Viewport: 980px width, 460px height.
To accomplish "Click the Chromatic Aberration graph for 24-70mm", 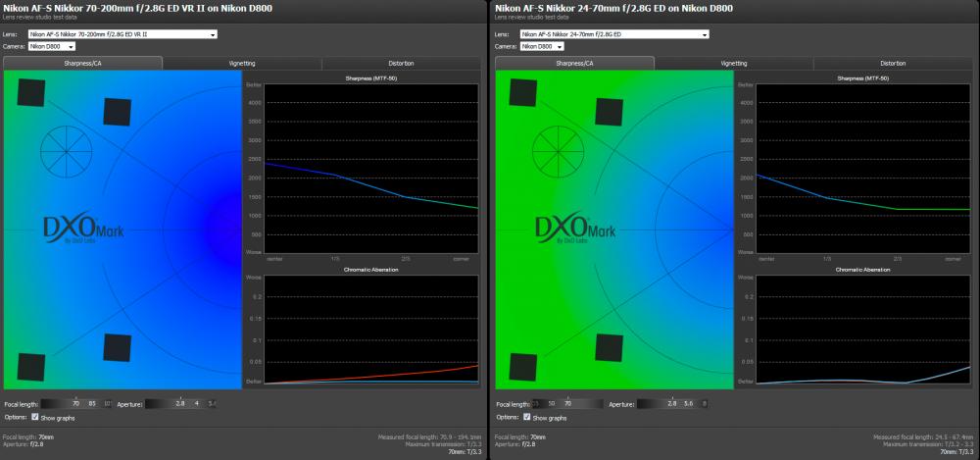I will pos(863,330).
